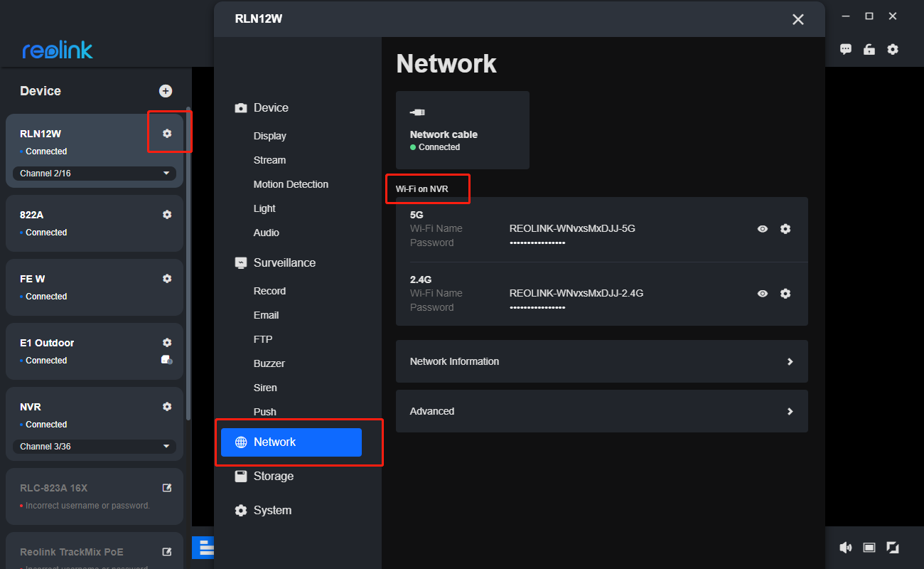Click the lock icon in top bar
The height and width of the screenshot is (569, 924).
pos(869,49)
